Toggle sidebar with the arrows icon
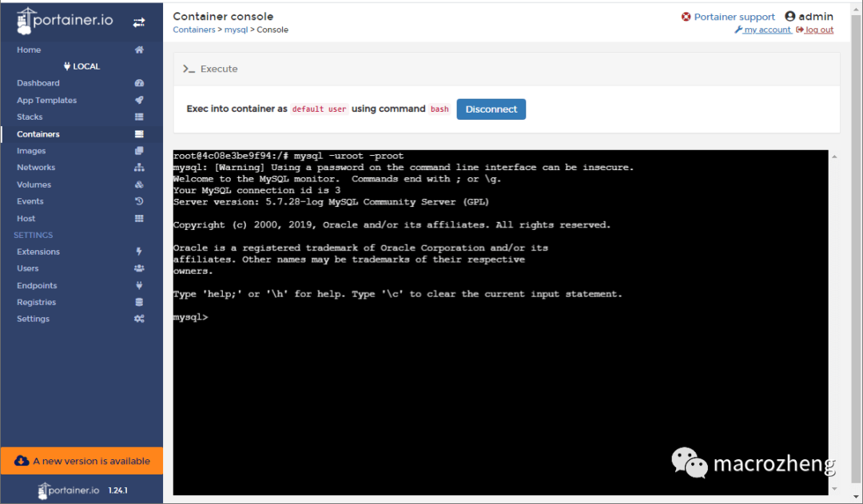 point(139,22)
